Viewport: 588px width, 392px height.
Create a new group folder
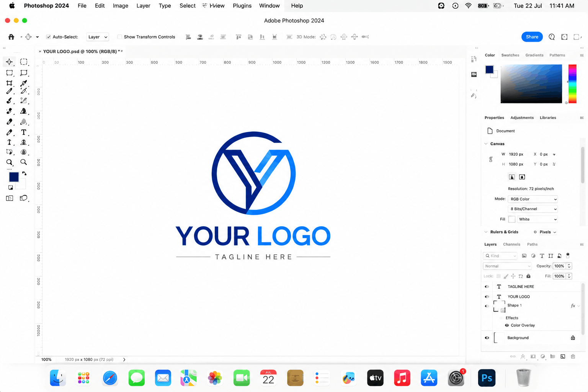pos(553,356)
